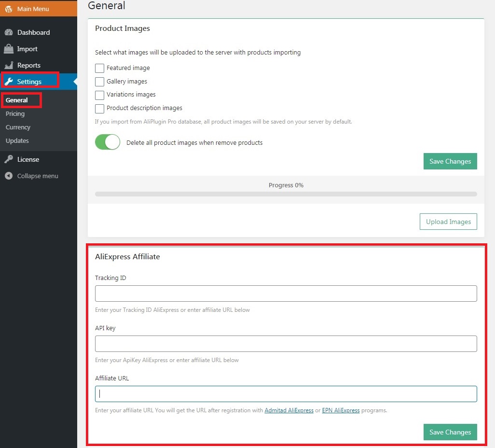Click the Product Images section heading
495x448 pixels.
123,28
